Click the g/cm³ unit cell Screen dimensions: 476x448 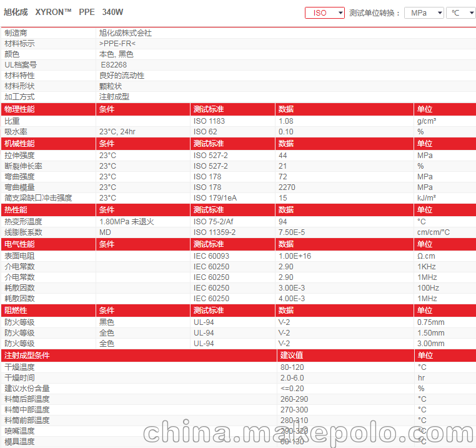[427, 121]
